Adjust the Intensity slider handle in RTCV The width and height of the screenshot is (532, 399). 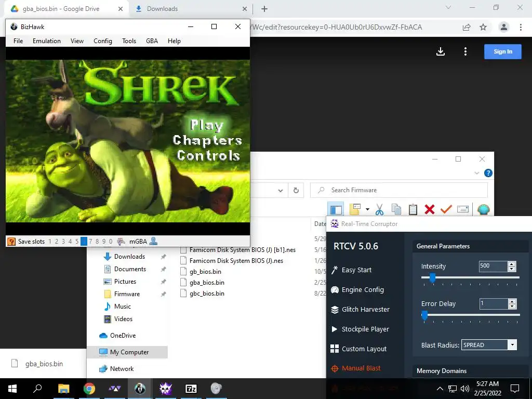click(433, 278)
